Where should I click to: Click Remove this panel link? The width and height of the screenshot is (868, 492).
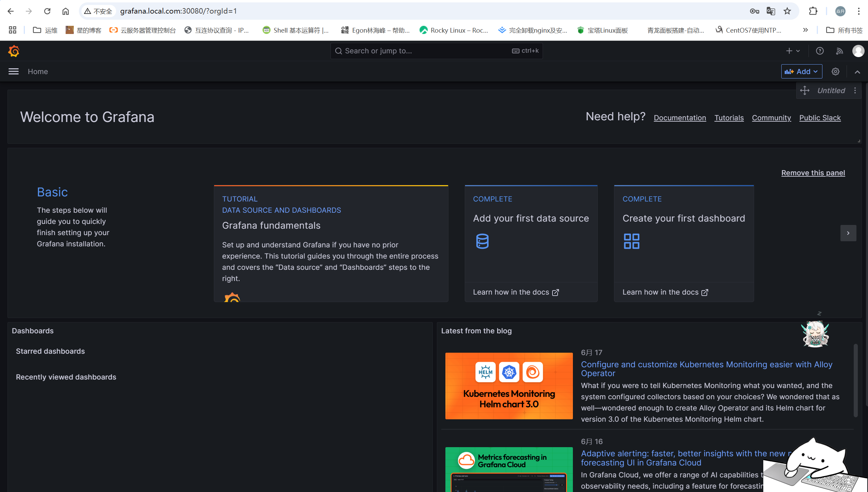pyautogui.click(x=813, y=173)
